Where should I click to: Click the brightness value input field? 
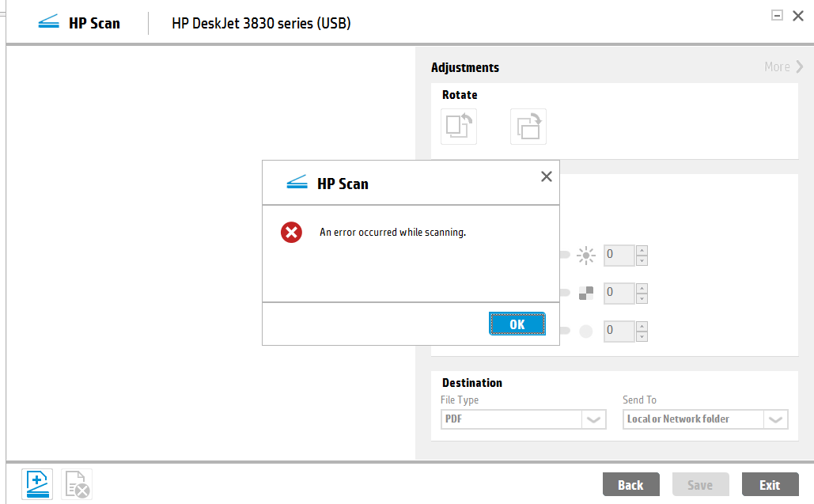pos(619,256)
